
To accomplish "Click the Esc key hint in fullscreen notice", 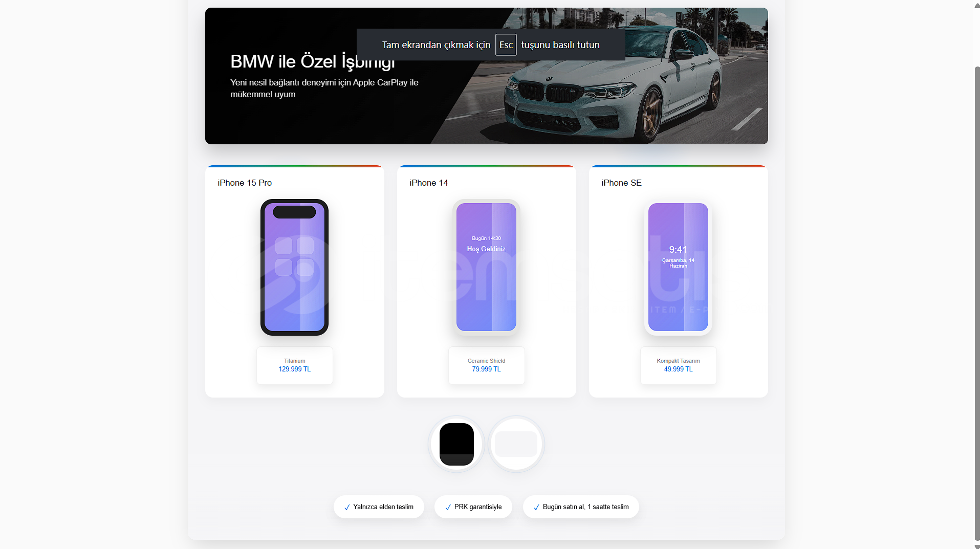I will click(x=506, y=45).
